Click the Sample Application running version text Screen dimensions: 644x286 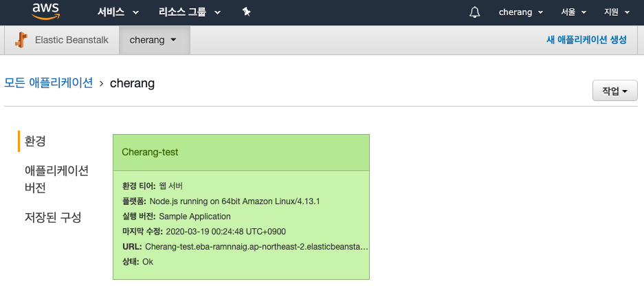195,216
